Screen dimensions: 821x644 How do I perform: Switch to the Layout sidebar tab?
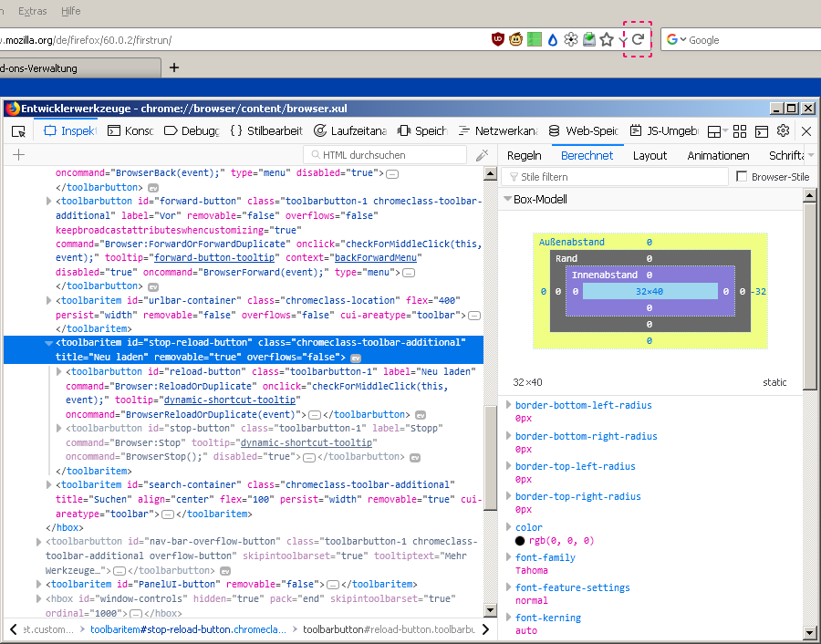tap(650, 155)
